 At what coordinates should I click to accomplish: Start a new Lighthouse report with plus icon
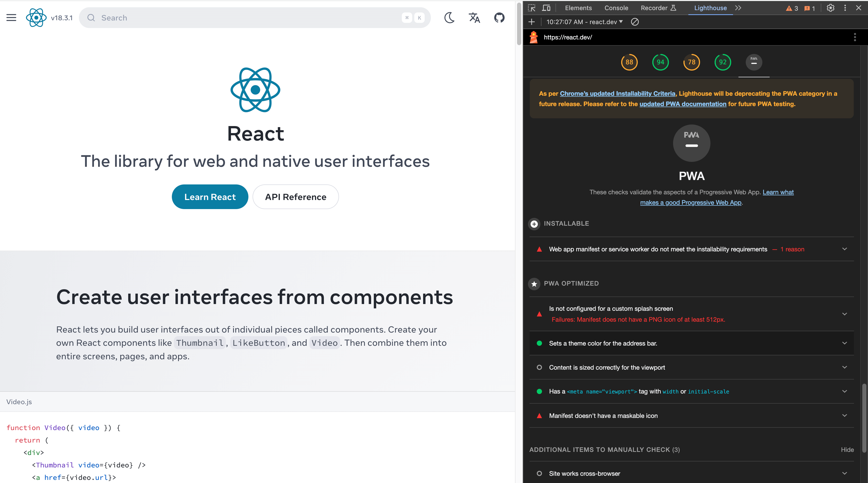pyautogui.click(x=532, y=22)
